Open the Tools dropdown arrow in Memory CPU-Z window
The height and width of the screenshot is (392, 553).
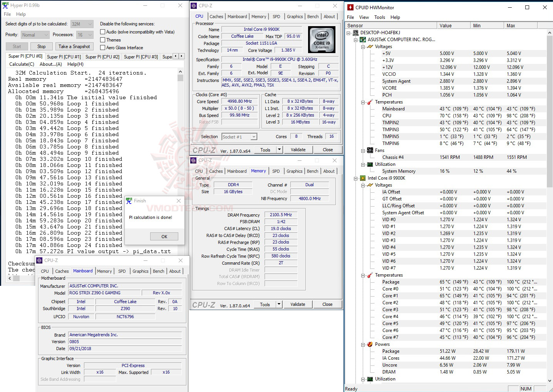(x=279, y=304)
